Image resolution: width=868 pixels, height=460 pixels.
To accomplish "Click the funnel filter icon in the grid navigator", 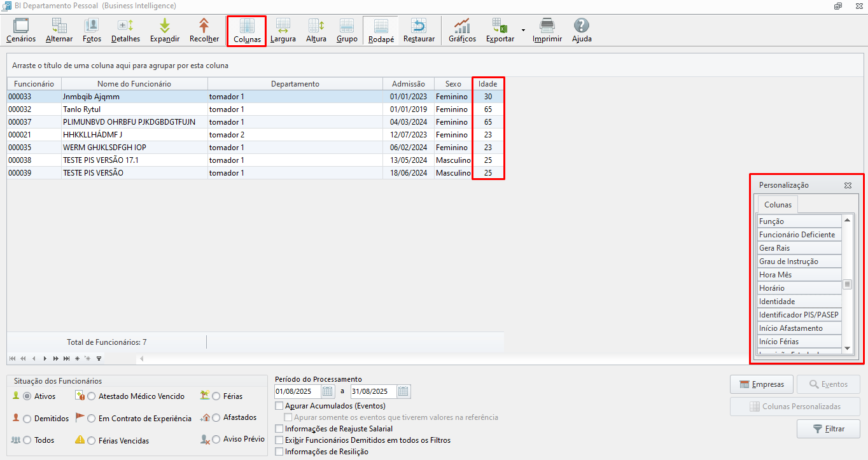I will 99,359.
